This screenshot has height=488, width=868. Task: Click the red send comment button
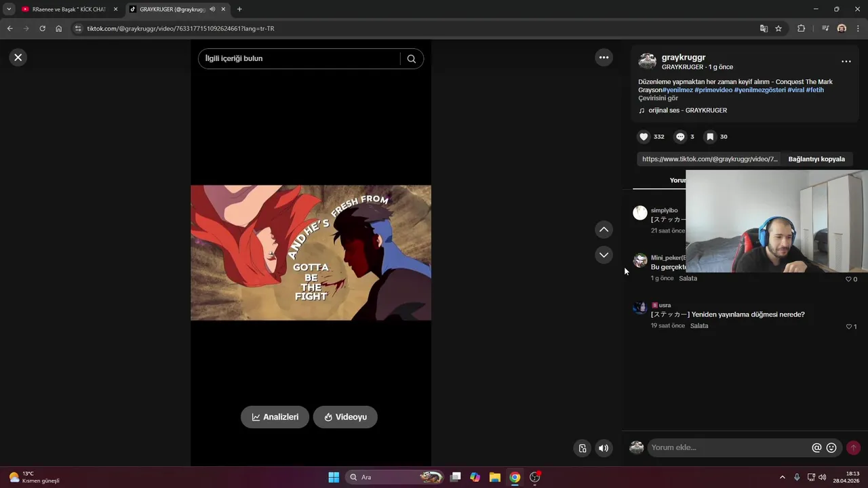[x=853, y=448]
